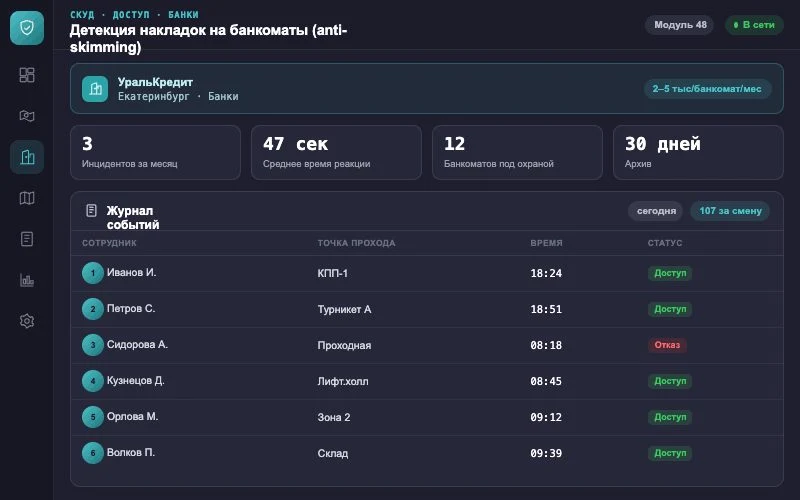Screen dimensions: 800x500
Task: Select employee name Кузнецов Д.
Action: pos(135,381)
